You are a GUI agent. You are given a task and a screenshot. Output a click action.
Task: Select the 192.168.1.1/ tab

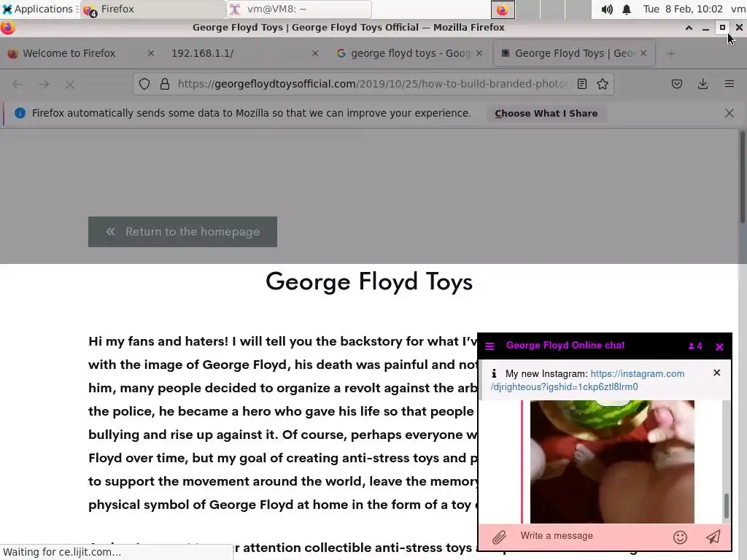click(x=203, y=53)
